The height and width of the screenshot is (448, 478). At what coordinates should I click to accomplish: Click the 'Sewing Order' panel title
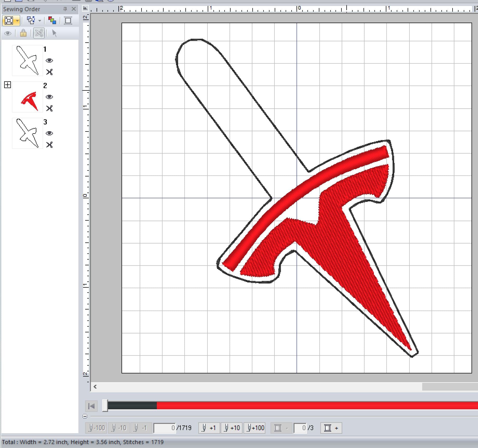[22, 9]
